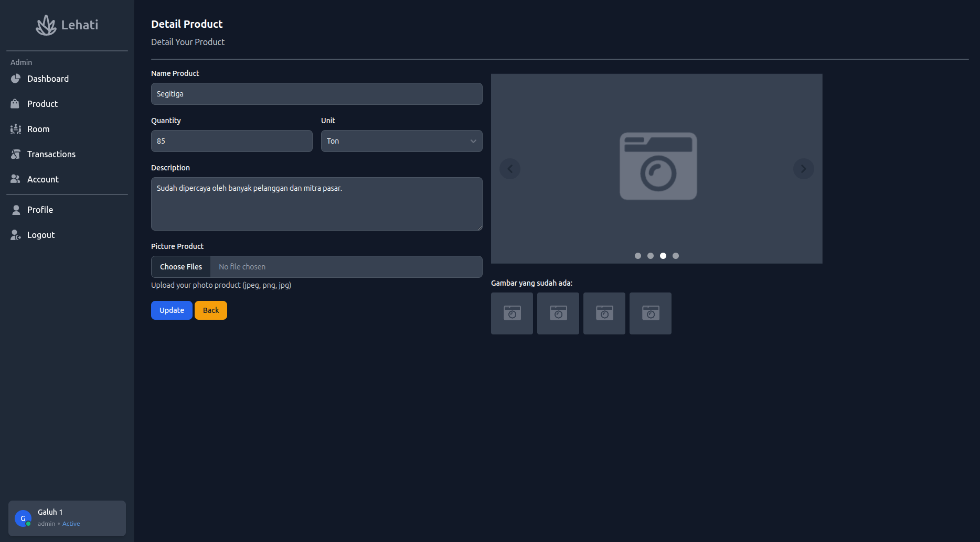Click the Room people icon

[16, 129]
